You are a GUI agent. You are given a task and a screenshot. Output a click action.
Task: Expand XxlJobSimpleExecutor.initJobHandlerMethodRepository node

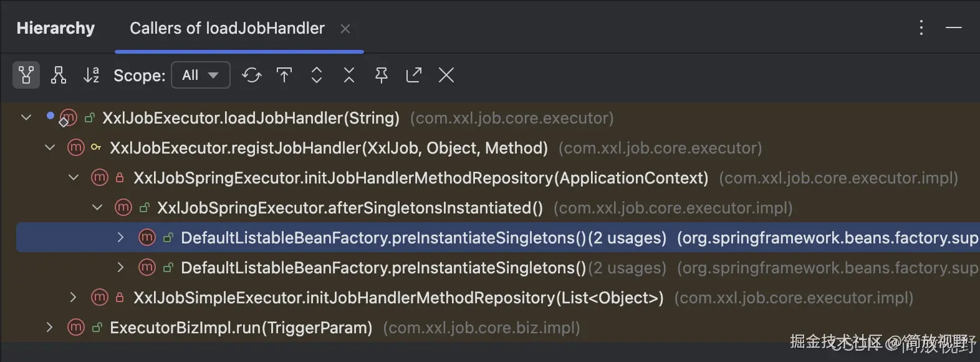point(74,297)
